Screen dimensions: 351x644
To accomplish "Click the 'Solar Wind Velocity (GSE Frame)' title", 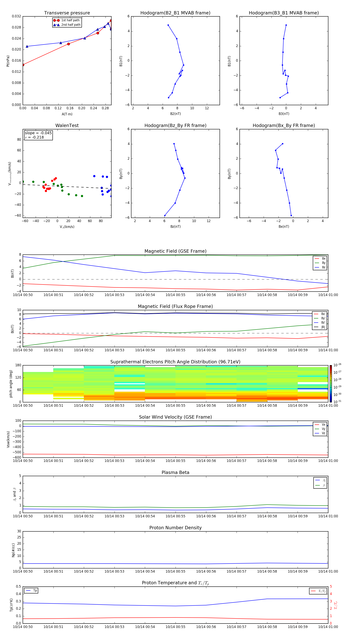I will (x=175, y=417).
